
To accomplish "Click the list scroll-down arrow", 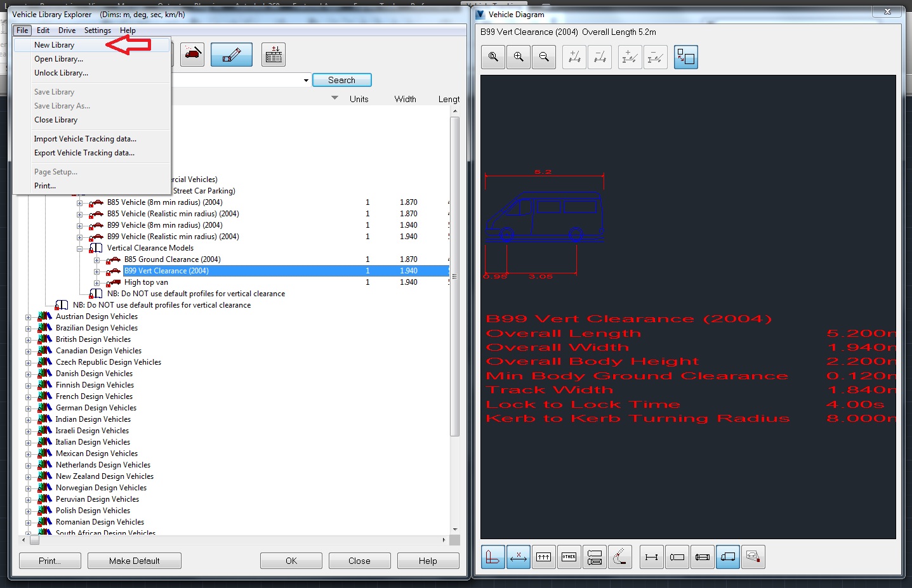I will (455, 530).
